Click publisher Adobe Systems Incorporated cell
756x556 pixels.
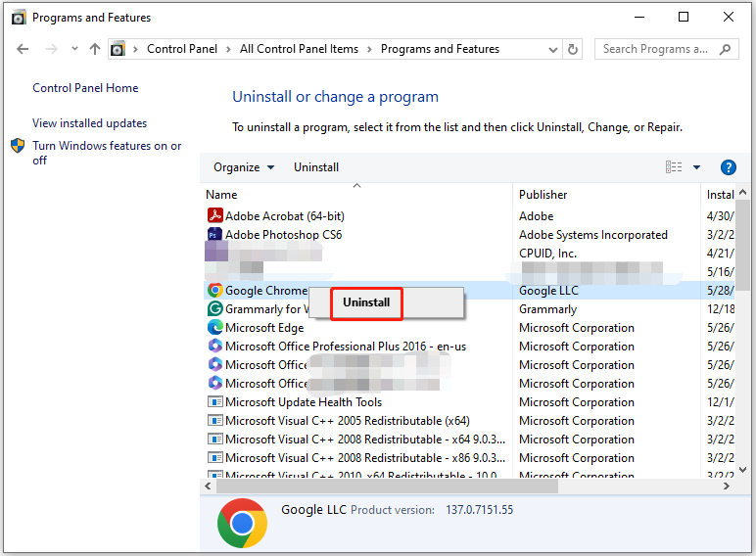click(593, 235)
